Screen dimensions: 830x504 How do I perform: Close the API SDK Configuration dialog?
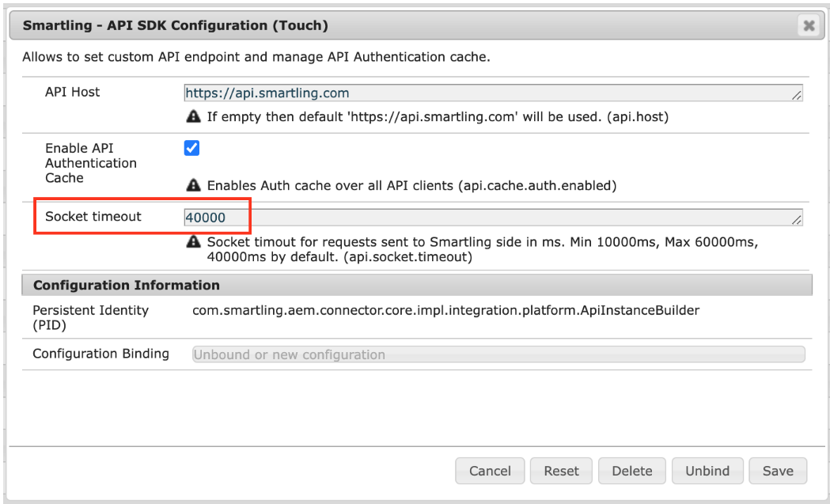809,25
